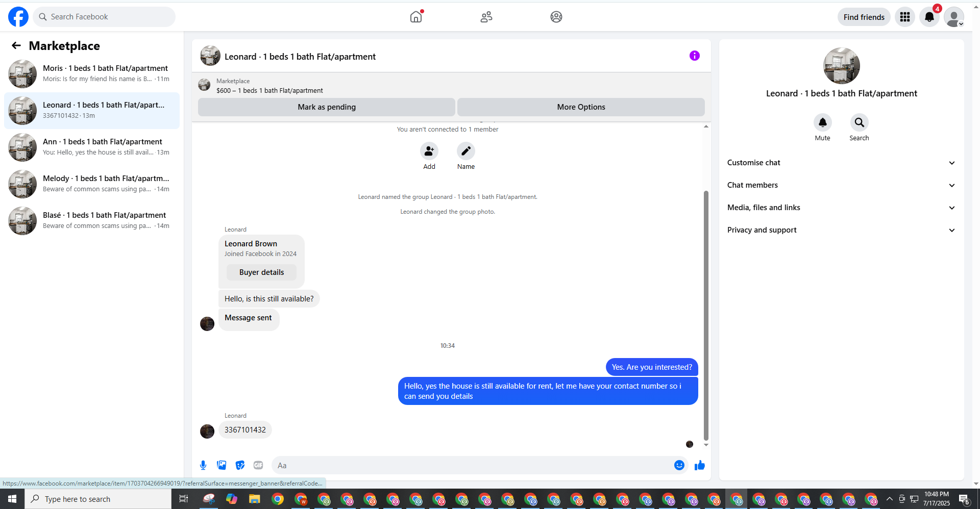Image resolution: width=980 pixels, height=509 pixels.
Task: Show hidden system tray icons
Action: (x=890, y=499)
